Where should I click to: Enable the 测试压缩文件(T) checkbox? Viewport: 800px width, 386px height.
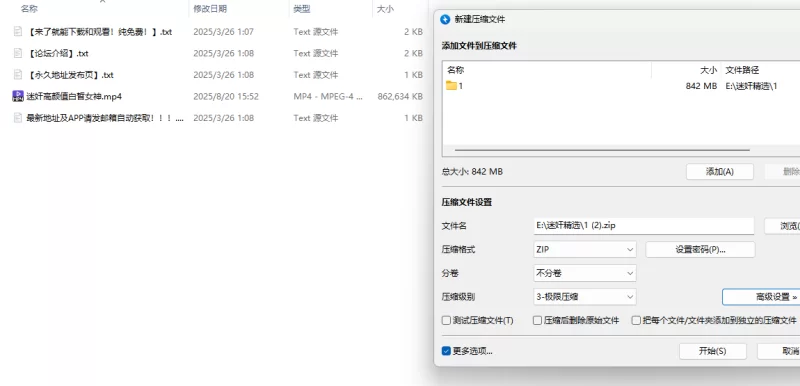446,321
